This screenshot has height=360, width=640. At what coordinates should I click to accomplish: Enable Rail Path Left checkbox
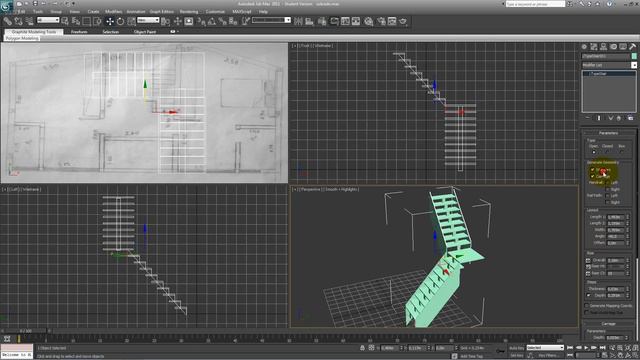click(x=607, y=196)
